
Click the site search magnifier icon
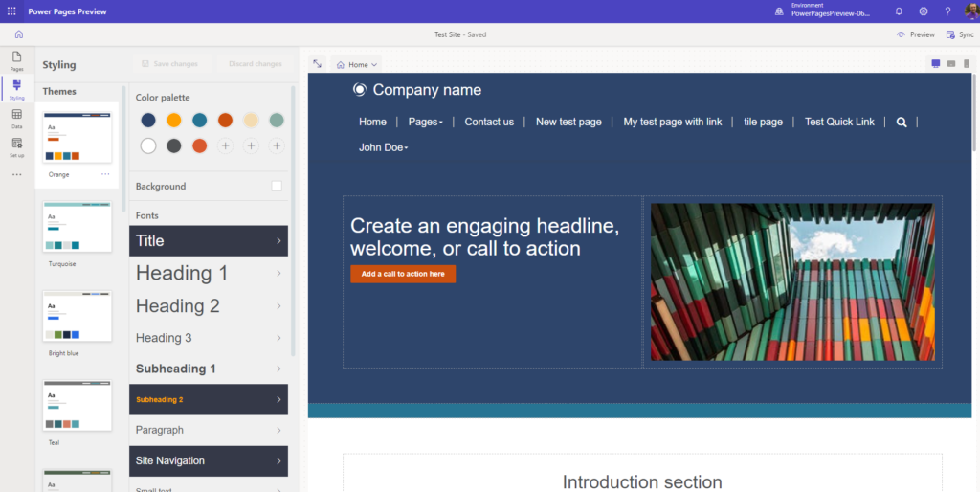pyautogui.click(x=902, y=122)
